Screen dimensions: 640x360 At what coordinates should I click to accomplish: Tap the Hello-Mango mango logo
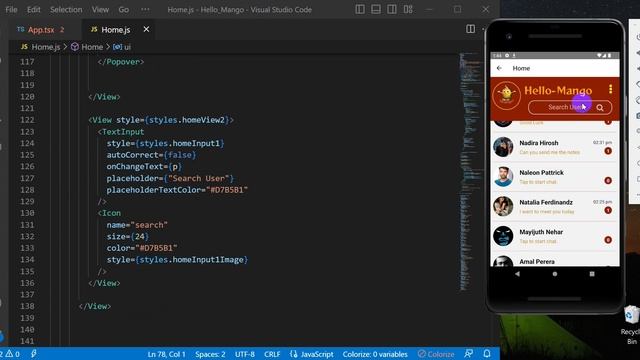point(507,95)
